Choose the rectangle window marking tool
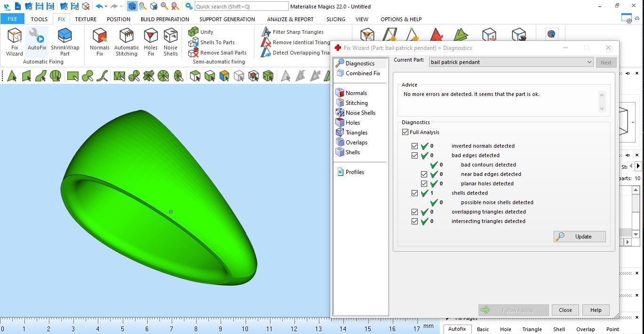644x334 pixels. (72, 76)
